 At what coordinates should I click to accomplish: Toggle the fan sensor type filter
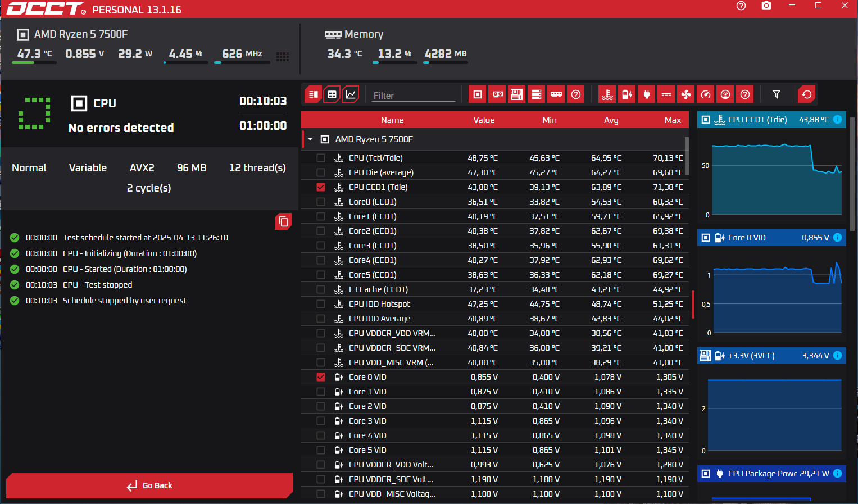(x=686, y=94)
